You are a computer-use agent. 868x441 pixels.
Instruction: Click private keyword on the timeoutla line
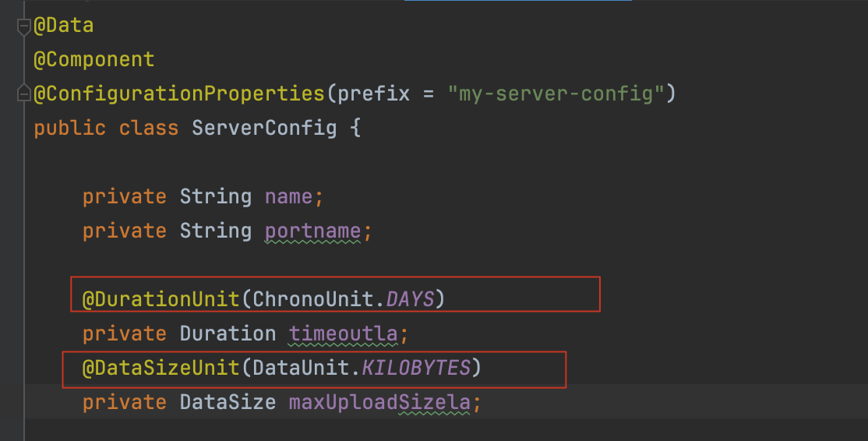click(x=125, y=334)
